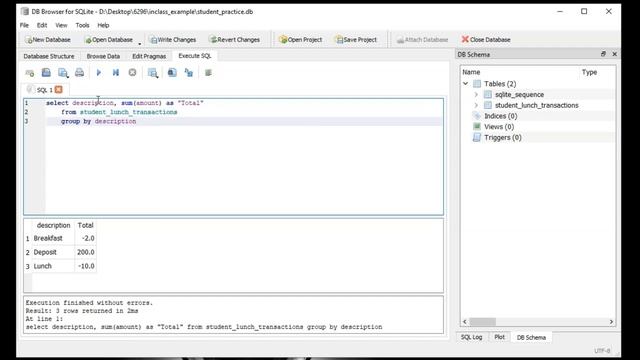Image resolution: width=640 pixels, height=360 pixels.
Task: Select the -2.0 total cell
Action: click(x=86, y=238)
